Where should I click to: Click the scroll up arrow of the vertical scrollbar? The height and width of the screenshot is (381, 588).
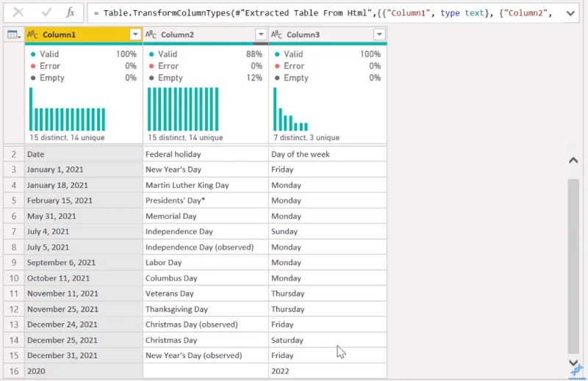[573, 160]
